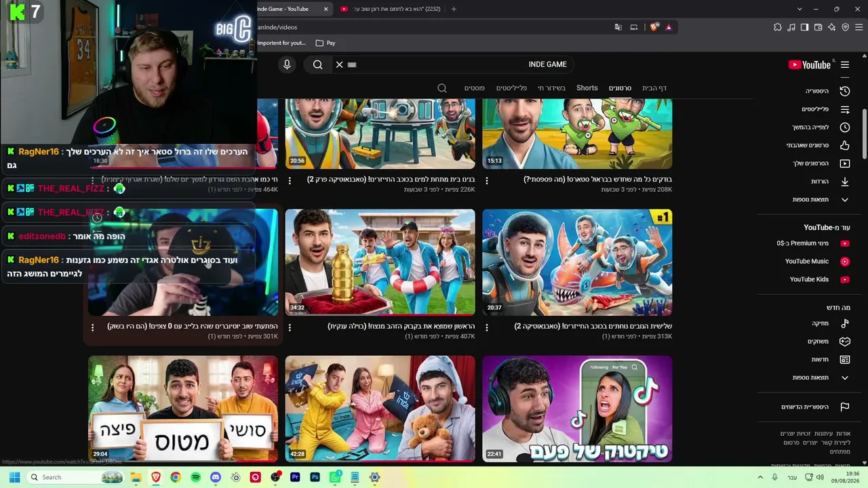Open the 15:13 Brawl Stars video thumbnail

(577, 134)
